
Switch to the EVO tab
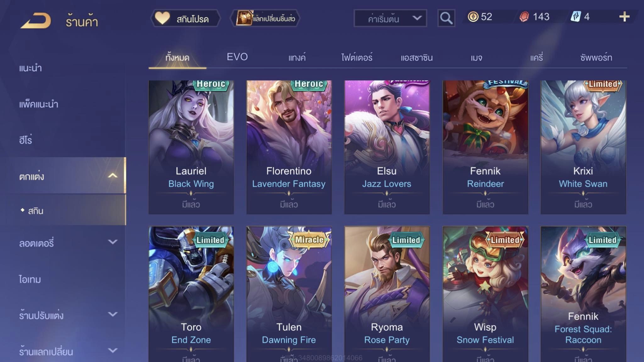[237, 57]
